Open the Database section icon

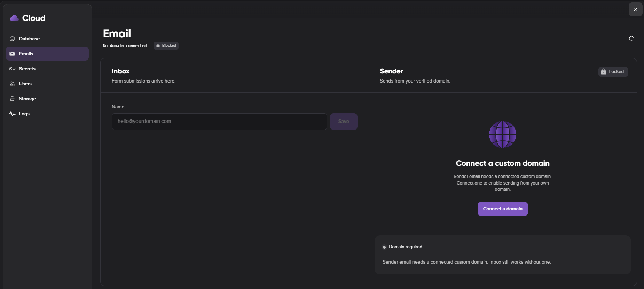point(12,39)
